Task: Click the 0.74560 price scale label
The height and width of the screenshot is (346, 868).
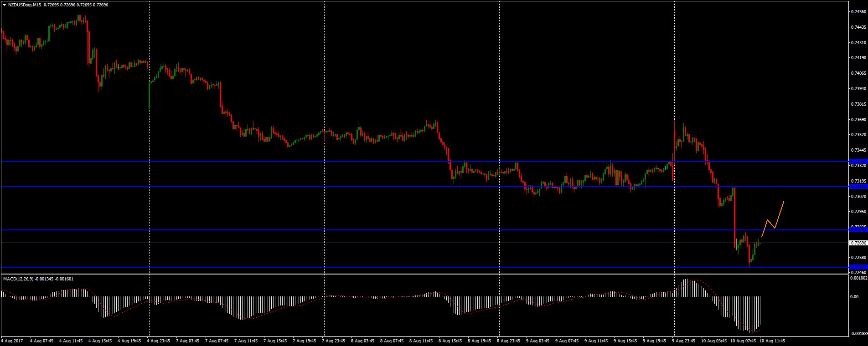Action: point(858,12)
